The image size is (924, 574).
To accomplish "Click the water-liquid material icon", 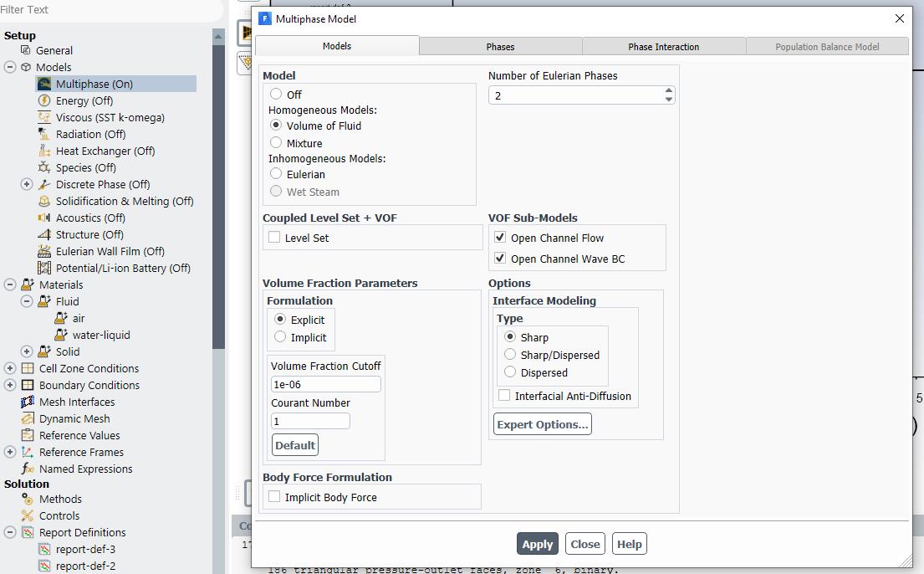I will [x=61, y=335].
